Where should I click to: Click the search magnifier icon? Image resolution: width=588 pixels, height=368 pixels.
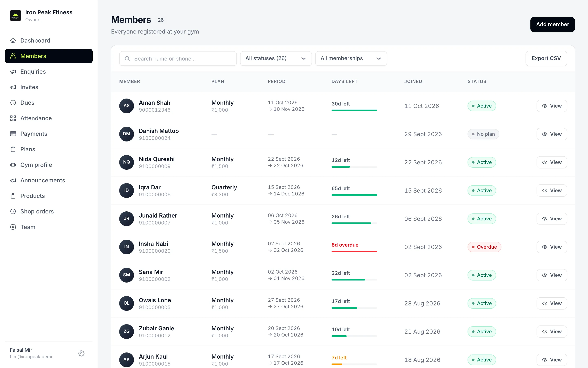point(127,59)
